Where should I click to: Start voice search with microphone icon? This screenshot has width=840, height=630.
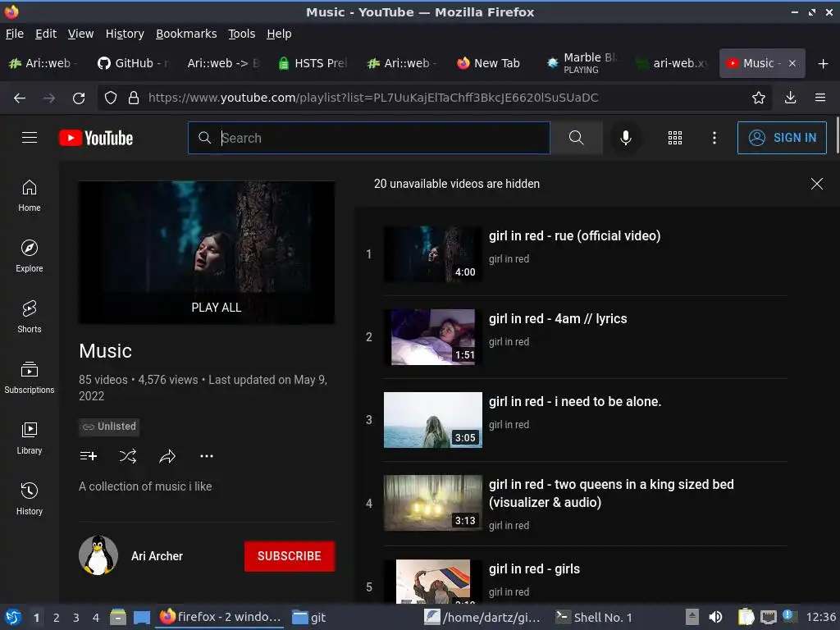pyautogui.click(x=625, y=138)
